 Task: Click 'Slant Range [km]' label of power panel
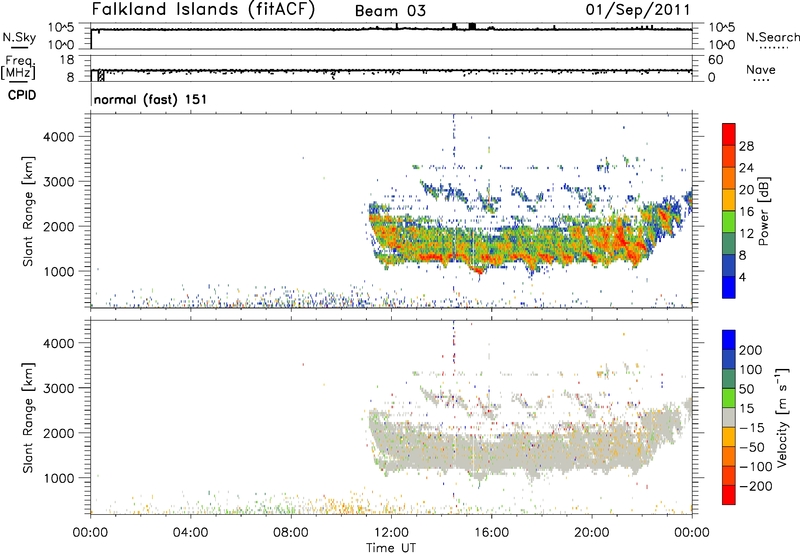(x=28, y=211)
